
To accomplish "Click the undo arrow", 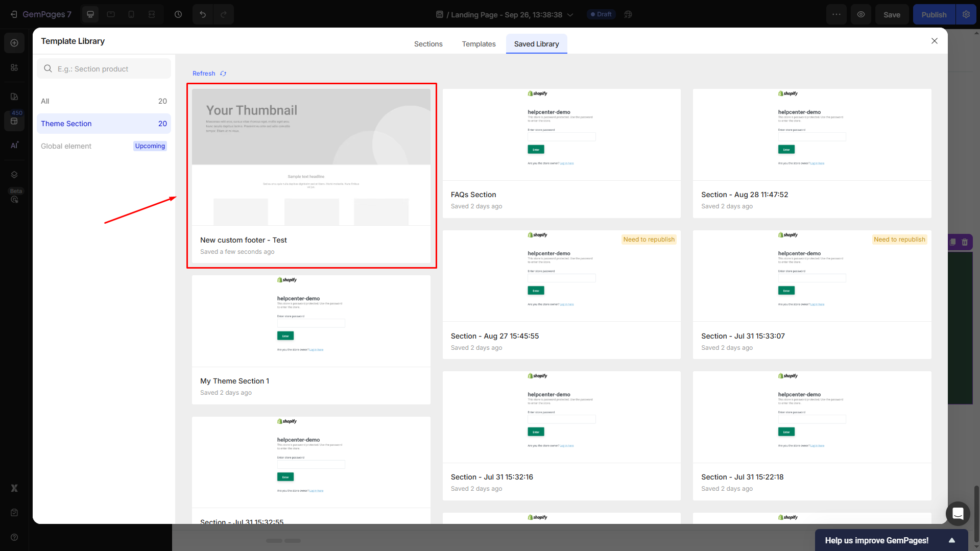I will click(x=203, y=14).
